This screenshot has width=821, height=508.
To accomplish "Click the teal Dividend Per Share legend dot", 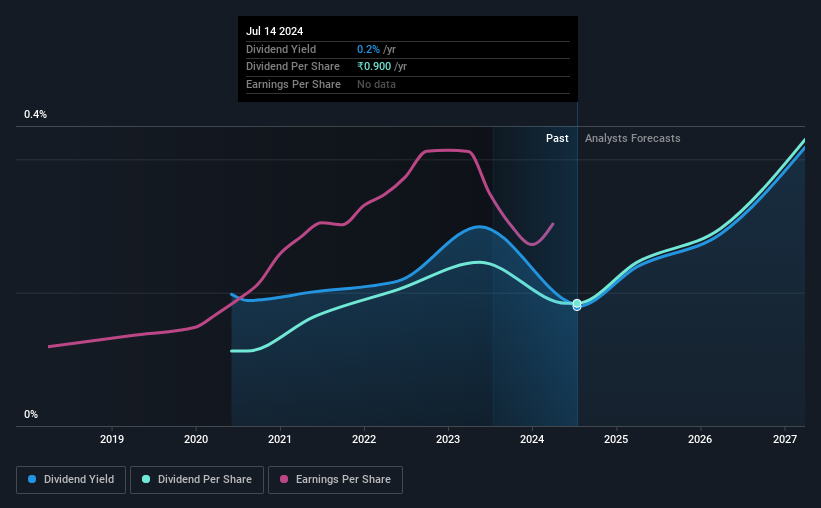I will click(x=146, y=479).
